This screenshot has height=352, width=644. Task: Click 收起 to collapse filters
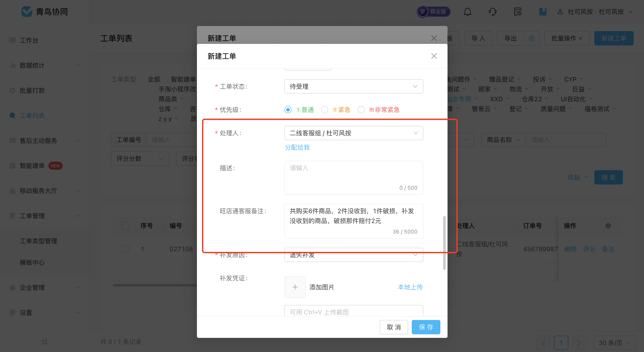pos(578,177)
